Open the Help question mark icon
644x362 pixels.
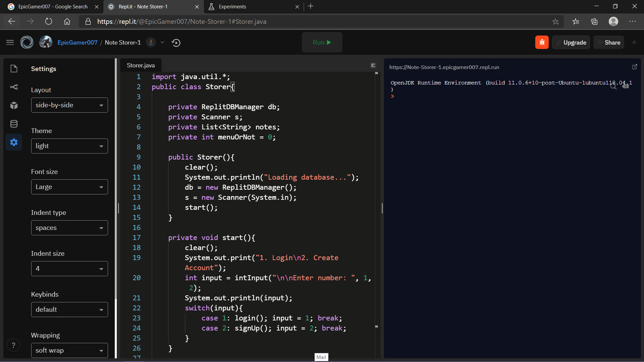13,345
